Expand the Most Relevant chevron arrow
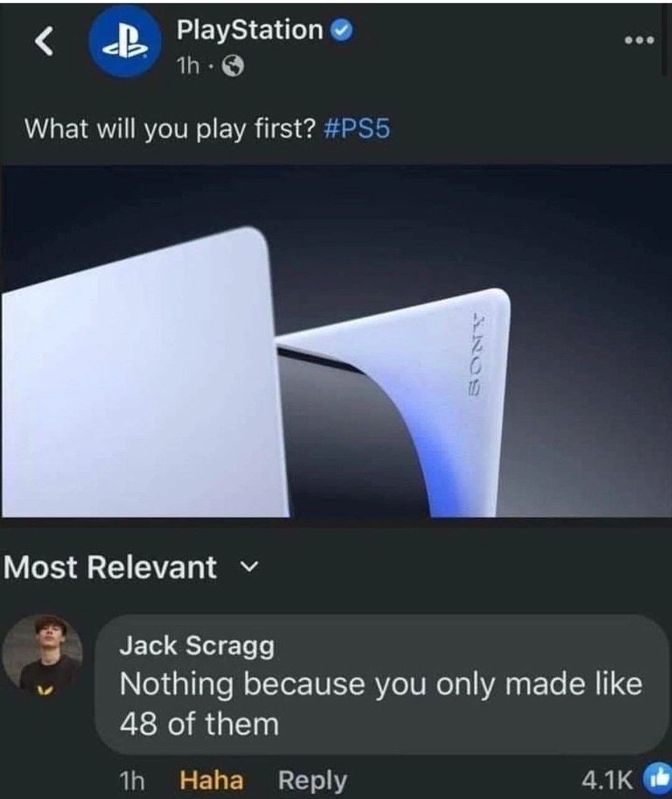This screenshot has width=672, height=799. [248, 568]
